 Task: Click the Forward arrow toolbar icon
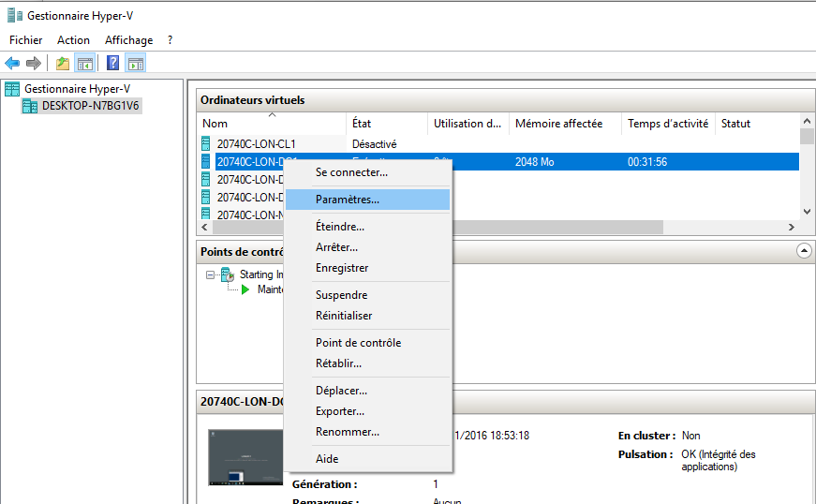point(34,64)
